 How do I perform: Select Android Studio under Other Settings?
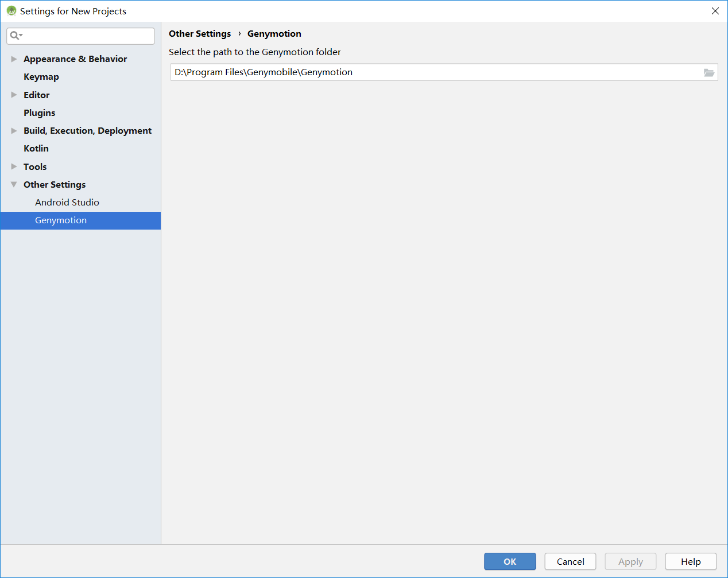pos(67,203)
